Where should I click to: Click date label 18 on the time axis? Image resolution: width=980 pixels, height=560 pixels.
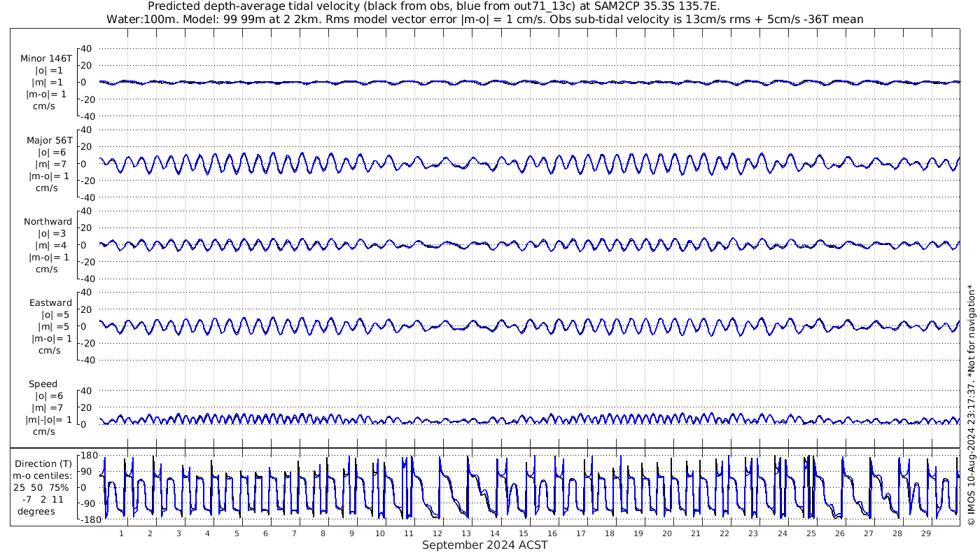[610, 533]
